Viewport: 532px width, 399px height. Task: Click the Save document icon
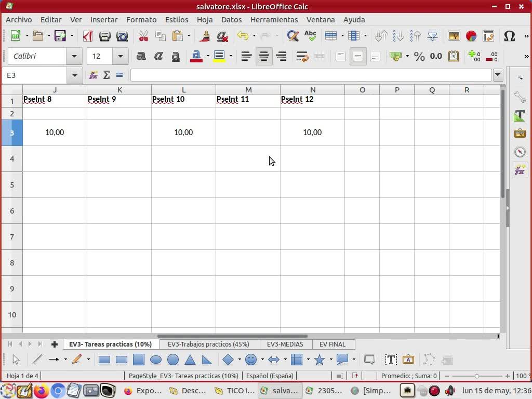coord(60,36)
